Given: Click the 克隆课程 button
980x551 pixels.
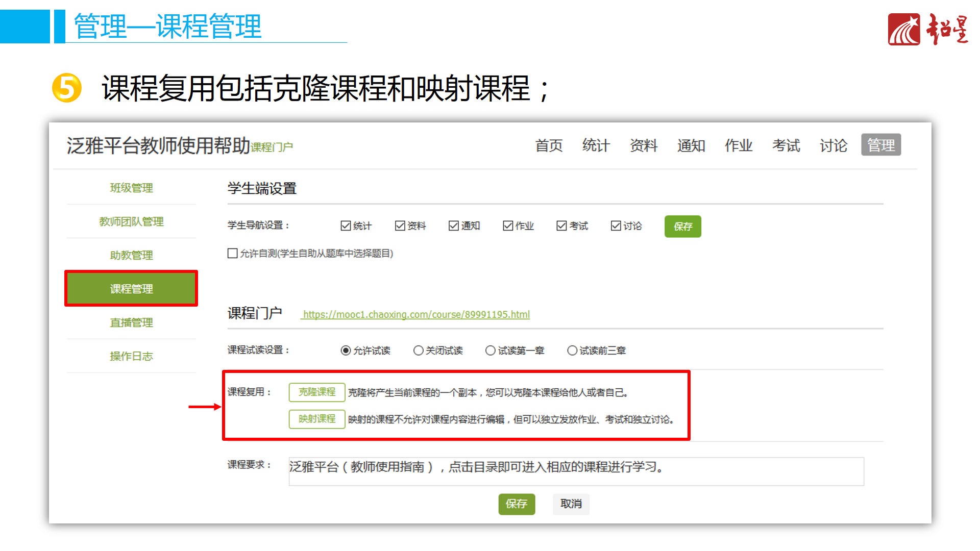Looking at the screenshot, I should tap(317, 392).
